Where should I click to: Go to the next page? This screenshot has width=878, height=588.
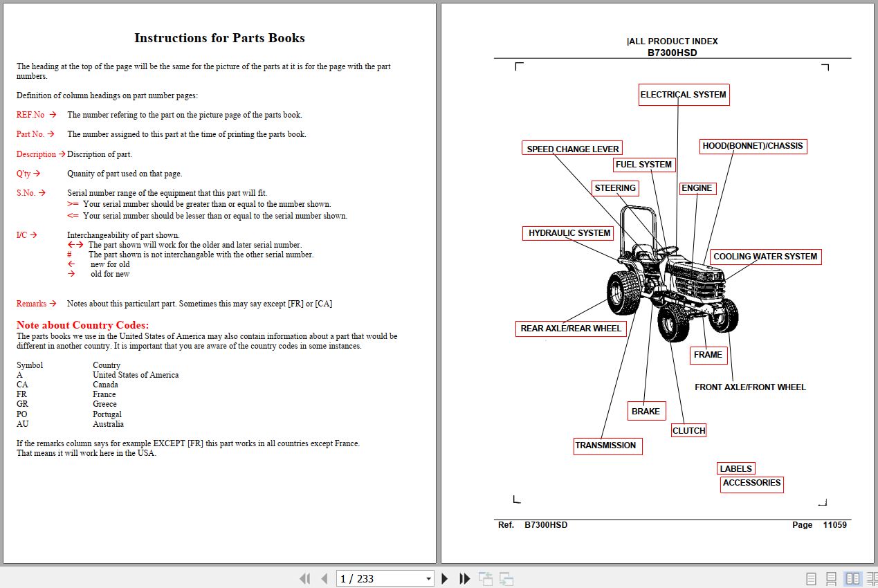click(x=445, y=578)
